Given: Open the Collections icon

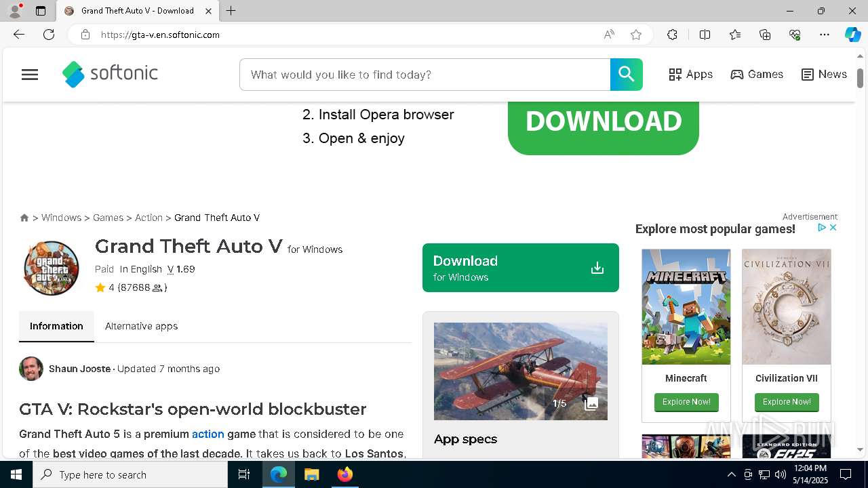Looking at the screenshot, I should pyautogui.click(x=765, y=35).
